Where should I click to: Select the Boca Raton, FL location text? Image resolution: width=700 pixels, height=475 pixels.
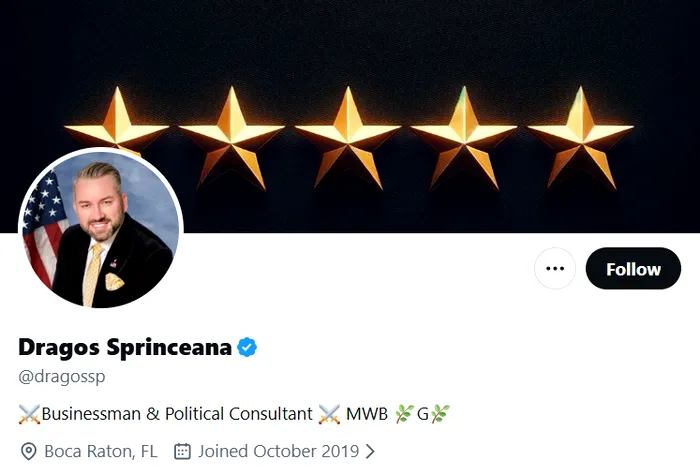click(101, 451)
